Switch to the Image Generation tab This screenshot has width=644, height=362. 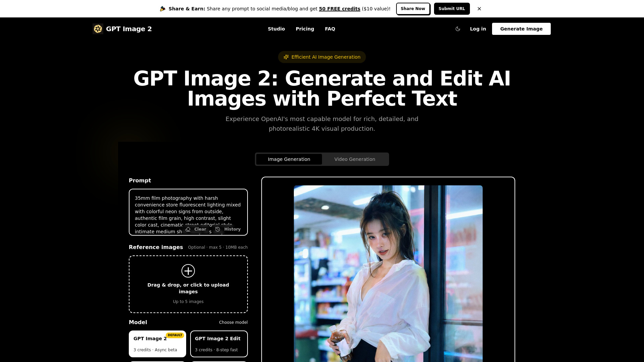pos(289,159)
